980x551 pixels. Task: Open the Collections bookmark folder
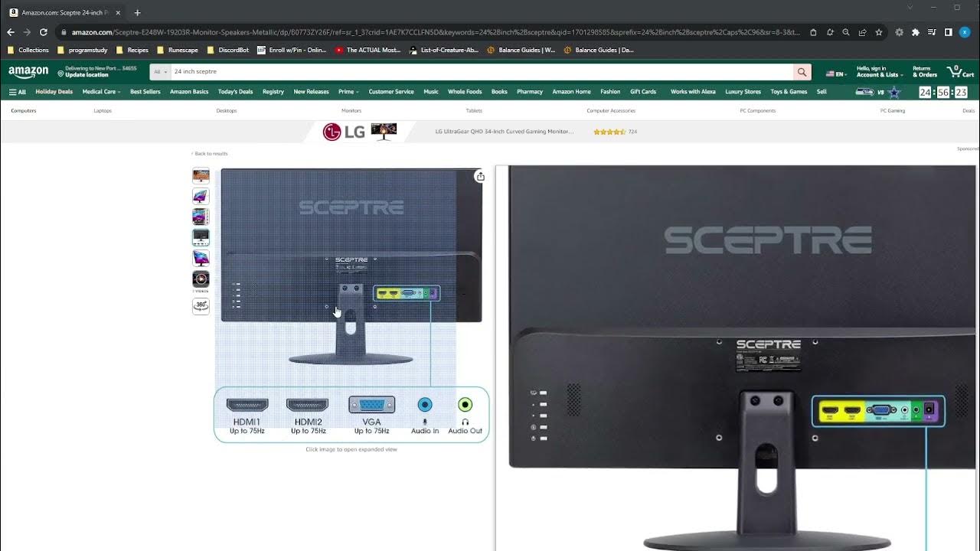pos(28,50)
